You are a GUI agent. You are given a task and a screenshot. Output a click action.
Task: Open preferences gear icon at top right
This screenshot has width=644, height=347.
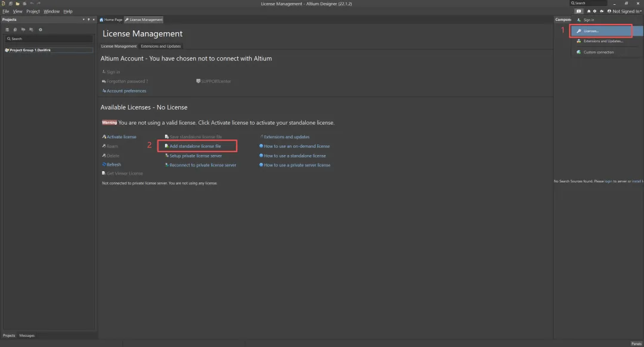[595, 11]
